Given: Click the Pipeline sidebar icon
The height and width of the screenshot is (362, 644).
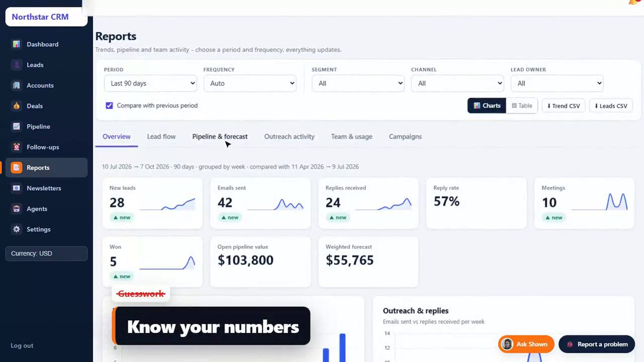Looking at the screenshot, I should click(x=17, y=127).
